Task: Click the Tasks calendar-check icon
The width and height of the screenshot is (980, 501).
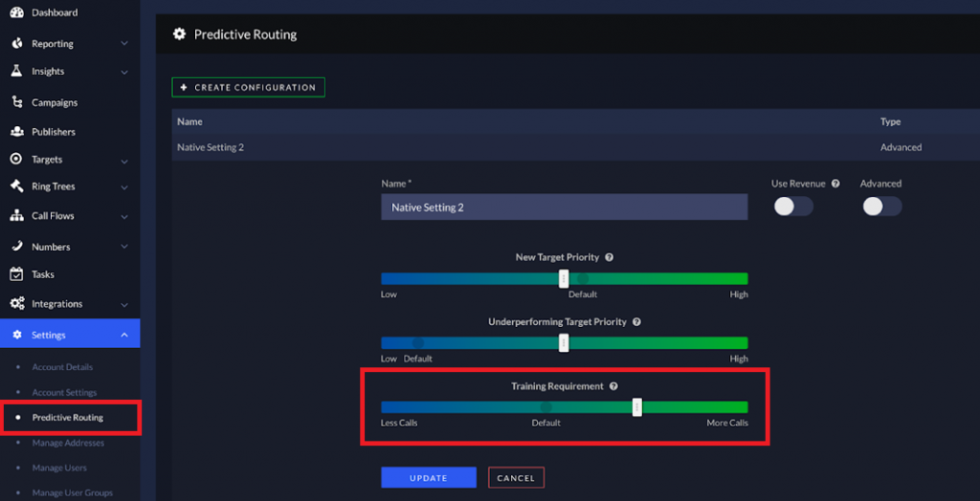Action: (x=15, y=274)
